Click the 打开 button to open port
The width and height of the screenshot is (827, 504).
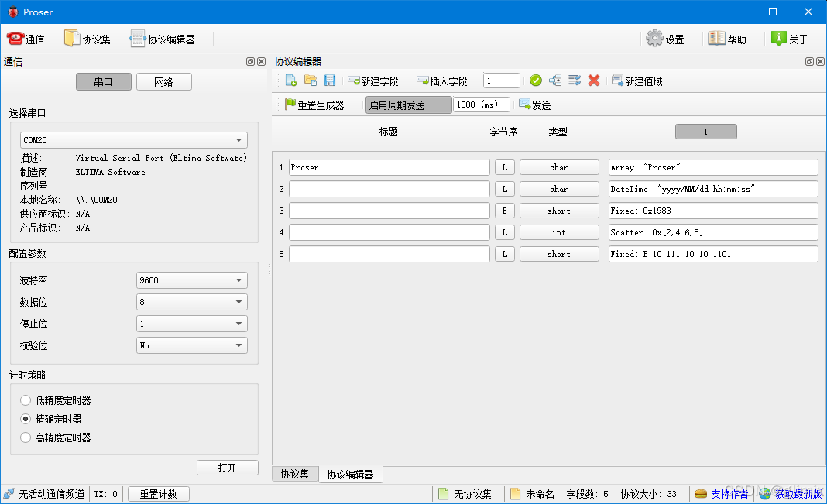pyautogui.click(x=228, y=468)
